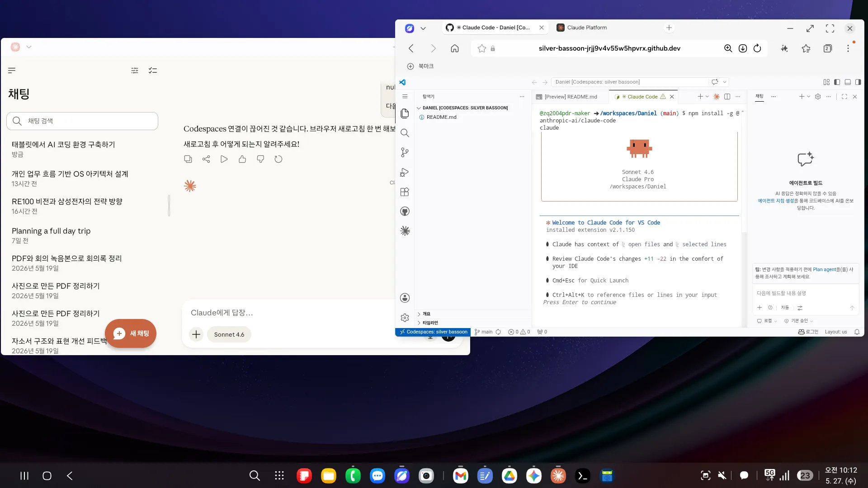Viewport: 868px width, 488px height.
Task: Retry the Claude response
Action: tap(278, 159)
